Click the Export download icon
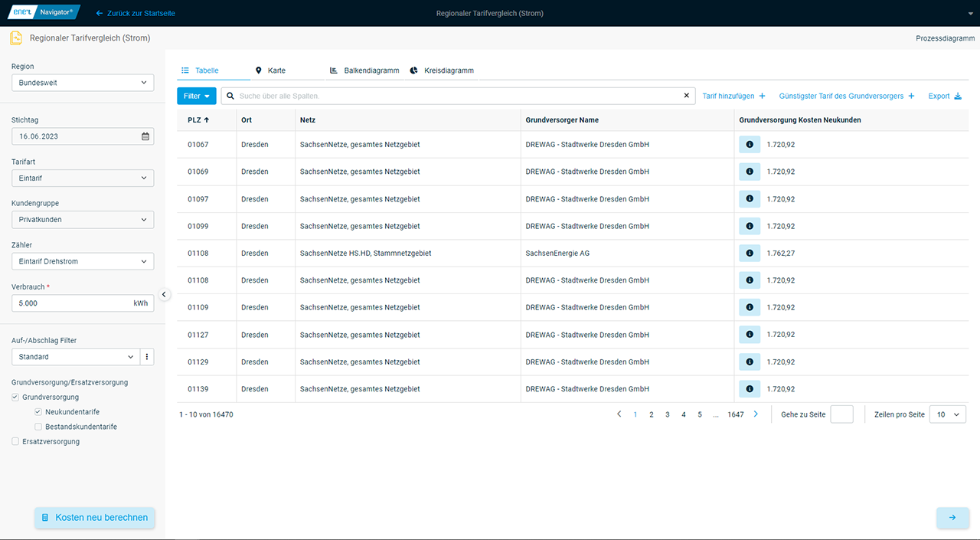 click(x=957, y=97)
